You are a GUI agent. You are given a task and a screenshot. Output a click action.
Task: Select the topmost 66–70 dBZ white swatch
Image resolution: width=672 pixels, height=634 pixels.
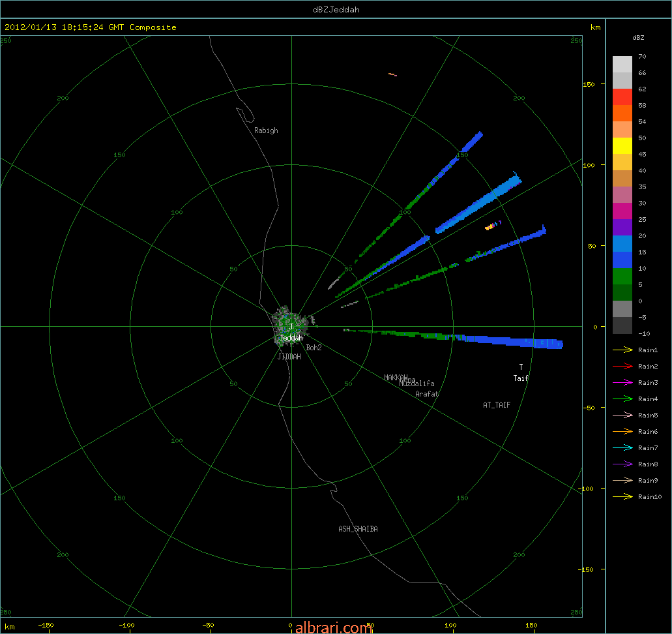pyautogui.click(x=622, y=65)
